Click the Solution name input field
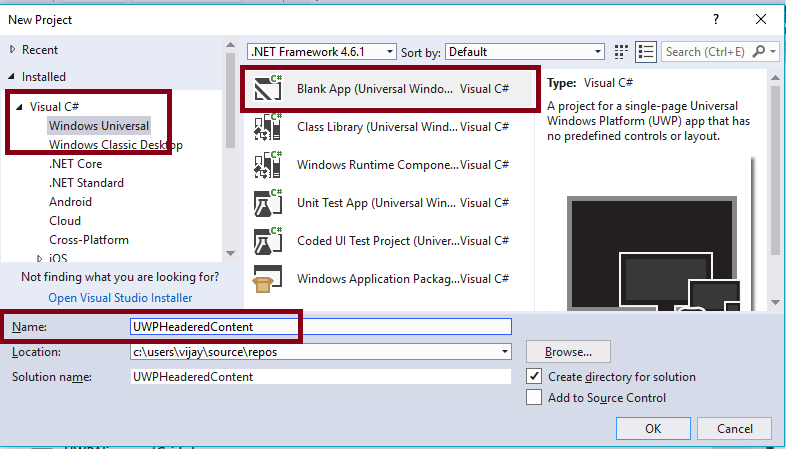This screenshot has height=449, width=786. [x=321, y=377]
